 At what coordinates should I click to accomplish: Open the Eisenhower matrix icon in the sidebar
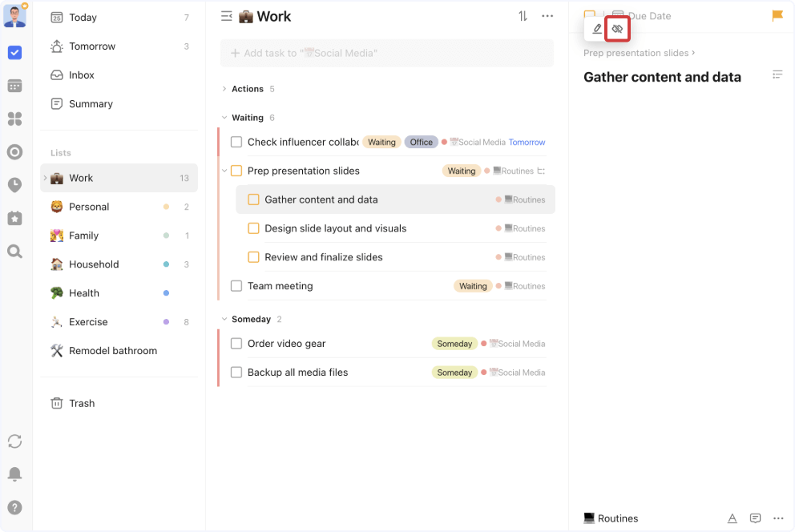(14, 118)
